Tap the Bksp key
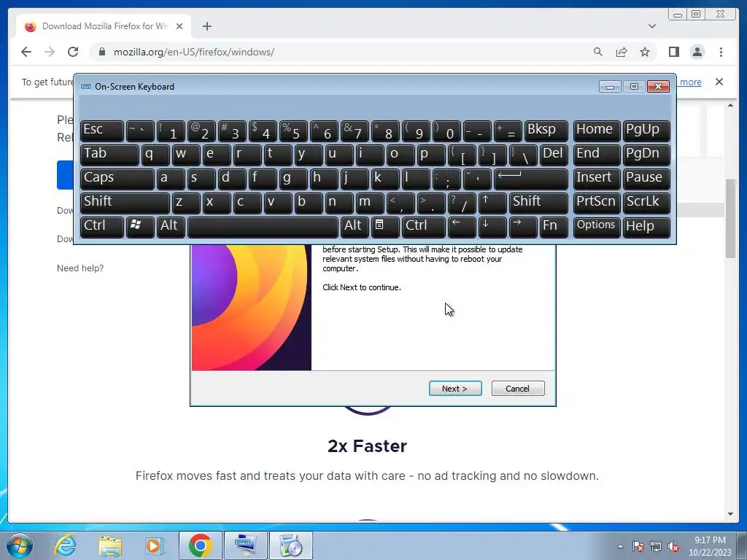Screen dimensions: 747x560 click(546, 131)
